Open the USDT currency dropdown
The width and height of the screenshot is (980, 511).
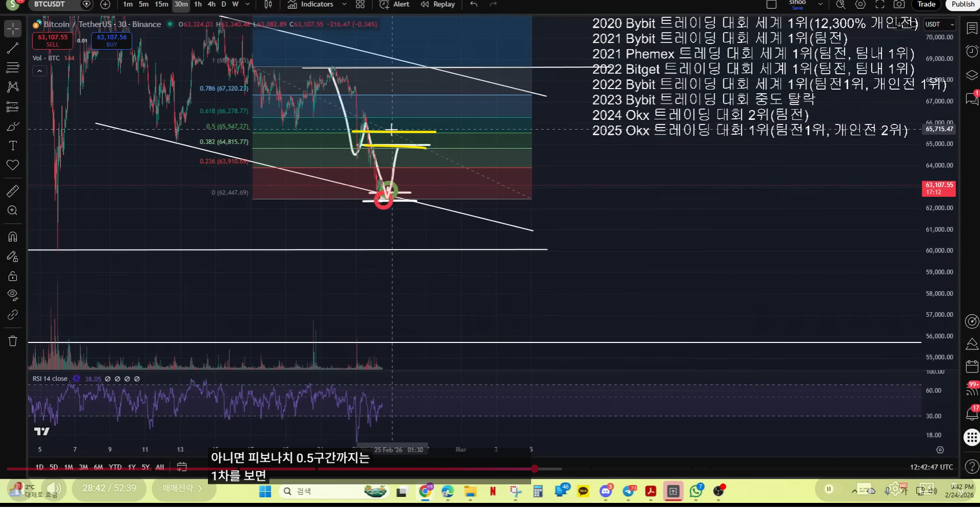(938, 24)
